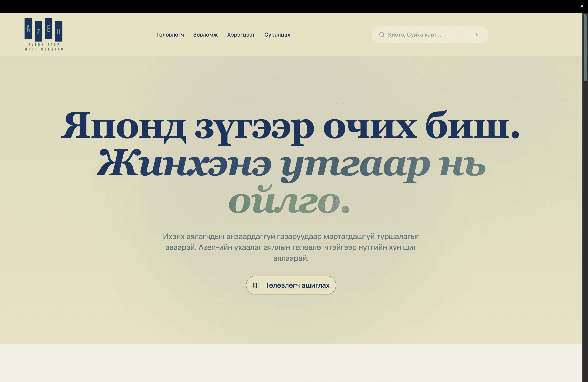Click the magnifier search icon

coord(382,35)
